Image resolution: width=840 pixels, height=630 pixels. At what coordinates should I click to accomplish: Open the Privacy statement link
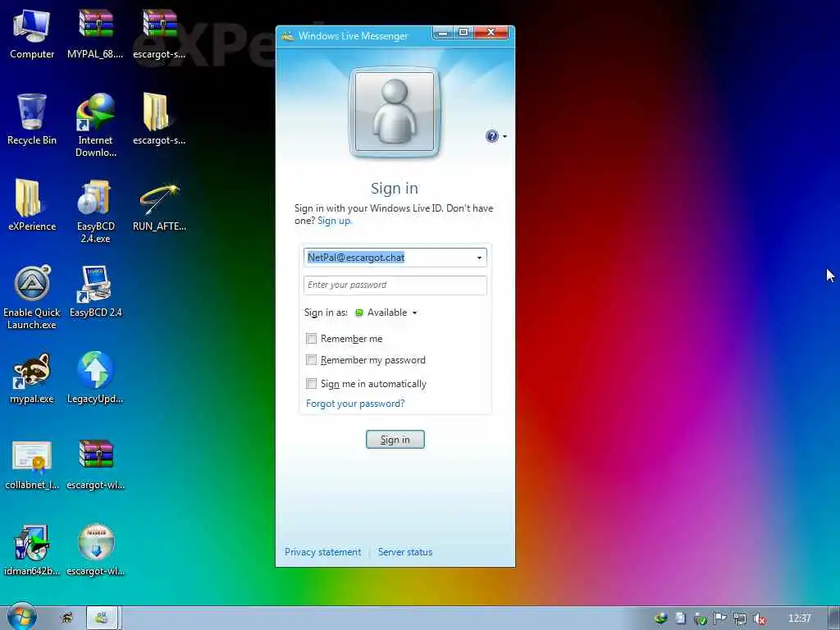[x=322, y=552]
